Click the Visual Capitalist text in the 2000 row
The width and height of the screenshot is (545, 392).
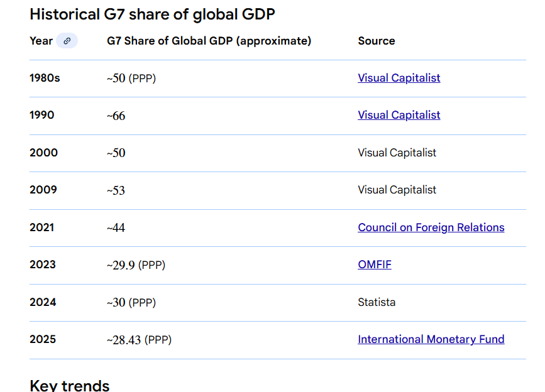[x=397, y=153]
